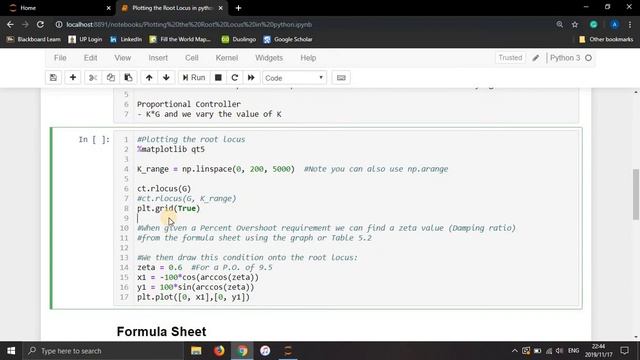The width and height of the screenshot is (640, 360).
Task: Insert cell below with plus icon
Action: click(x=73, y=78)
